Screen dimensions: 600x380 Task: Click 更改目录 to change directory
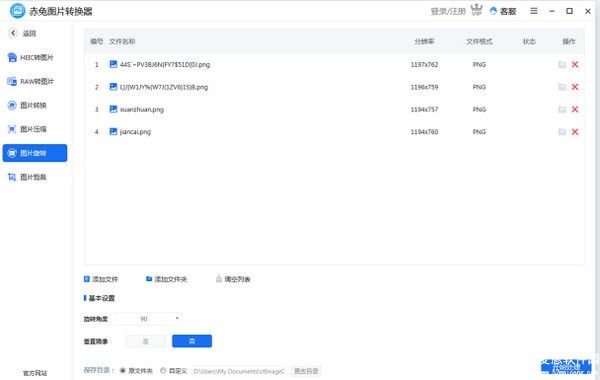pyautogui.click(x=306, y=371)
